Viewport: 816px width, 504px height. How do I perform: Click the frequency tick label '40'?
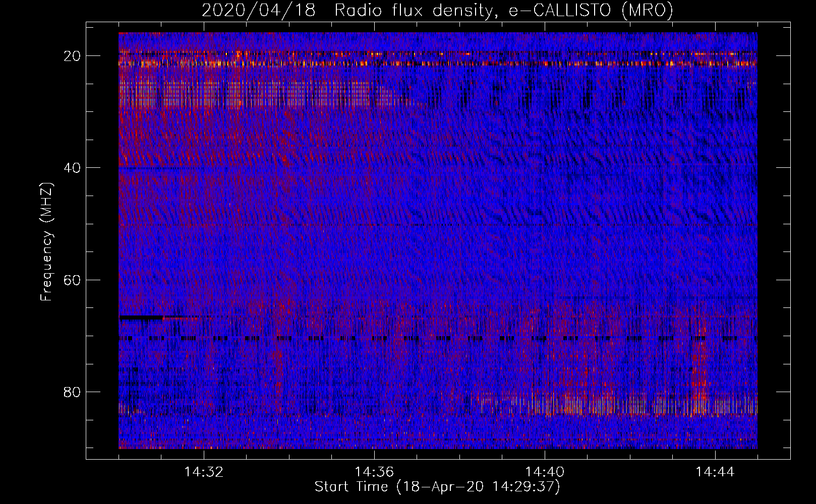pyautogui.click(x=73, y=168)
